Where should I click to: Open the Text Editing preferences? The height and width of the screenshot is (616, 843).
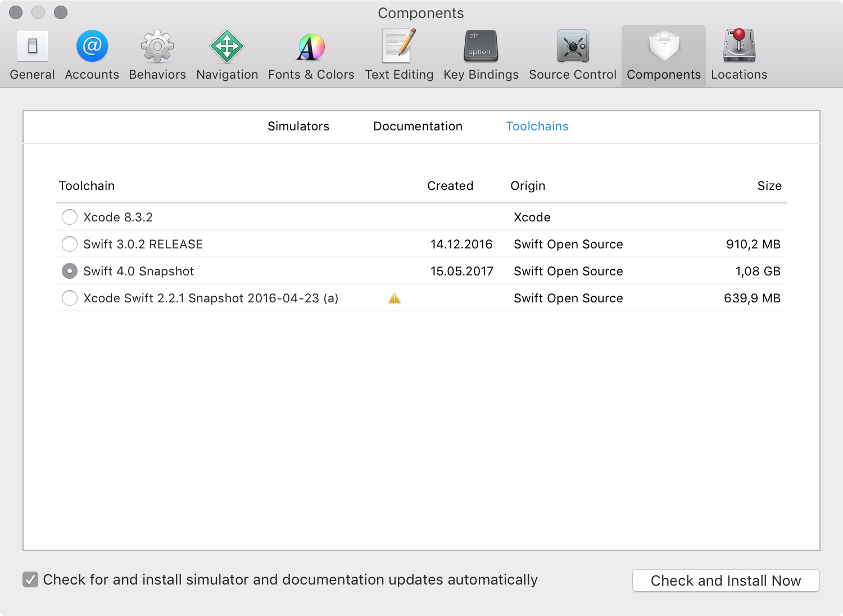[399, 55]
